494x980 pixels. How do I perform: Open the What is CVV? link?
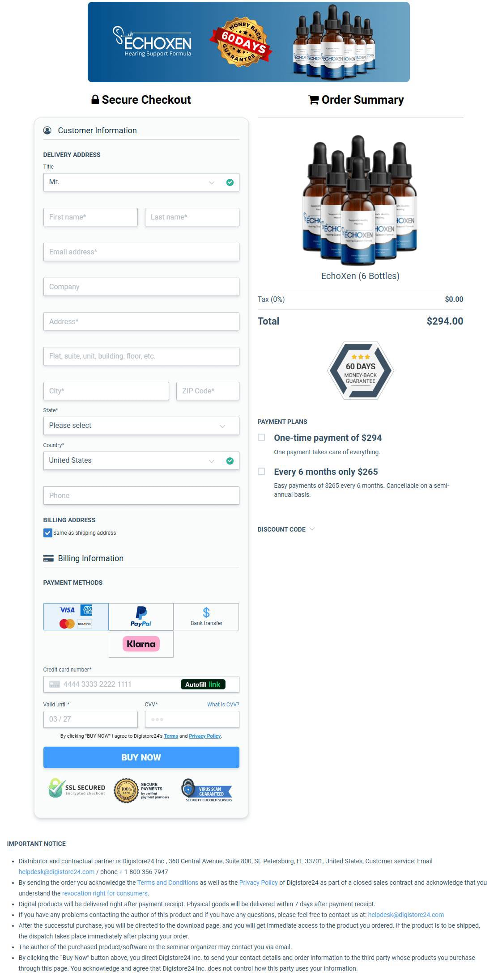223,705
